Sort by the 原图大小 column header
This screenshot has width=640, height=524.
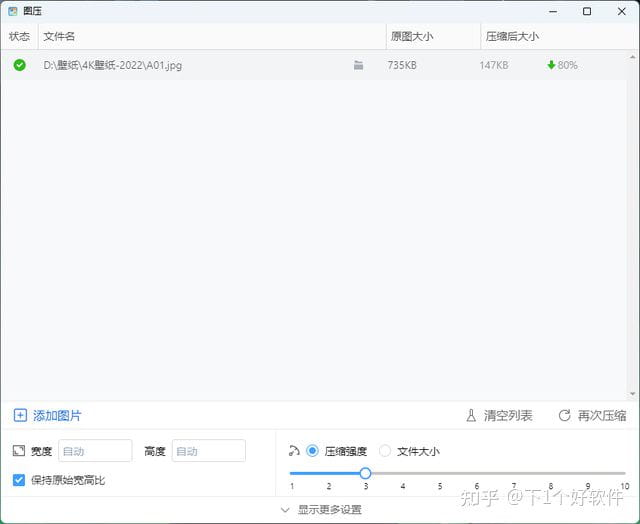tap(433, 36)
